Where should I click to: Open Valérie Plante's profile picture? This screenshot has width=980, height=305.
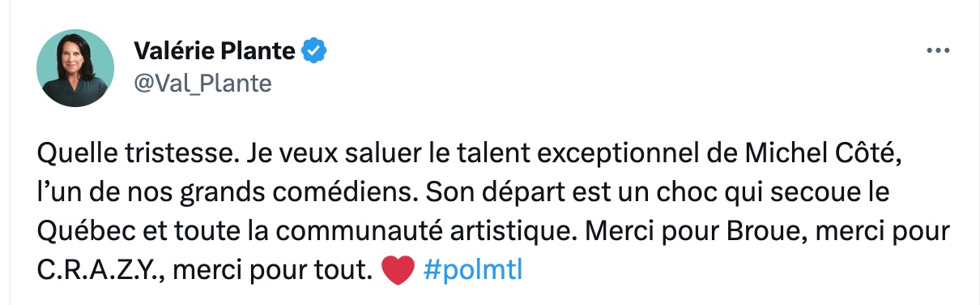coord(75,68)
